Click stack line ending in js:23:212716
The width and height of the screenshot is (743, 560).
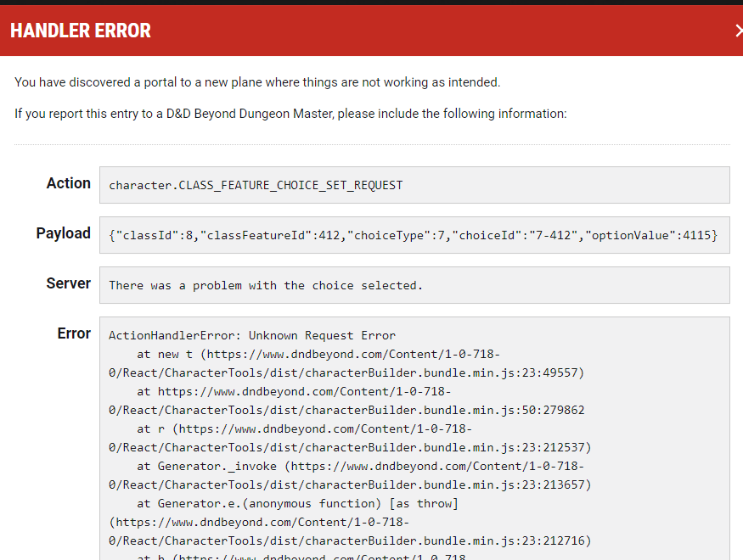350,541
